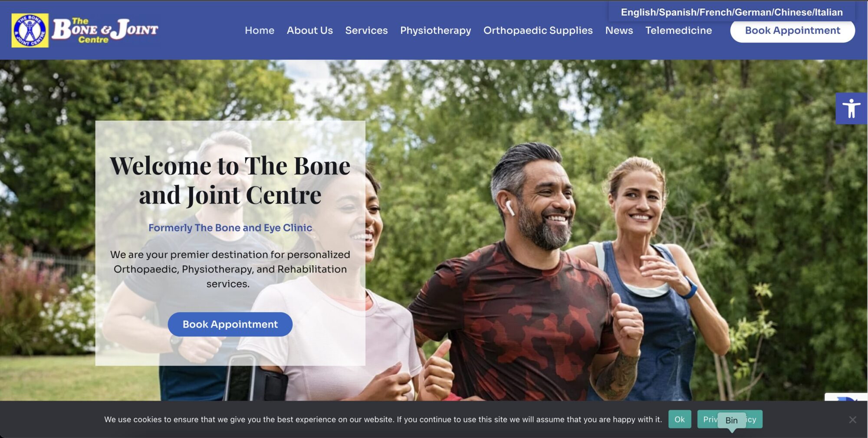Open the Services menu
The height and width of the screenshot is (438, 868).
coord(366,30)
